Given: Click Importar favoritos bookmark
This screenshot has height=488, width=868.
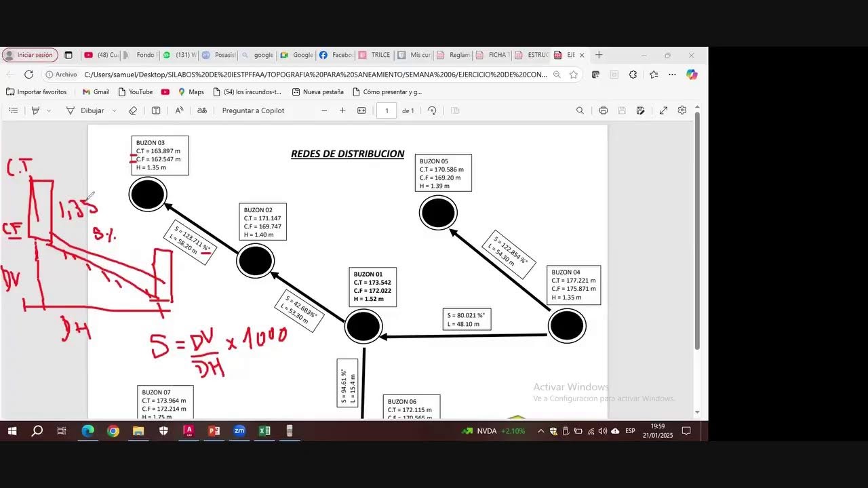Looking at the screenshot, I should click(36, 91).
